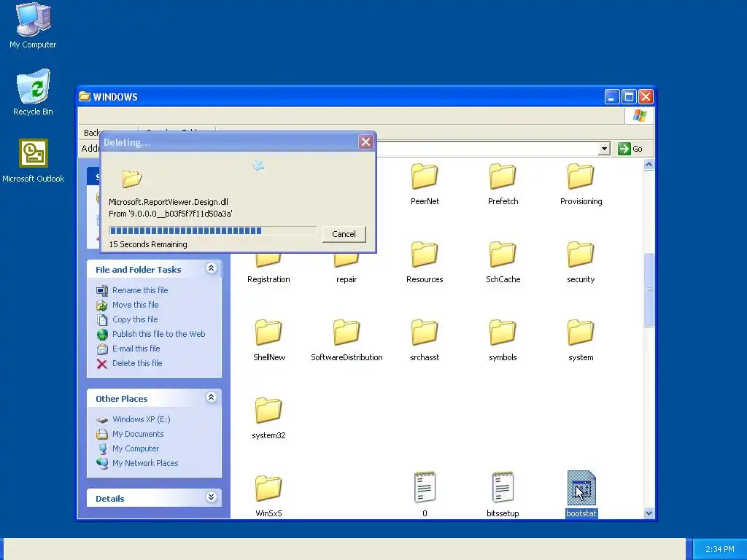
Task: Click the Rename this file icon
Action: click(x=102, y=290)
